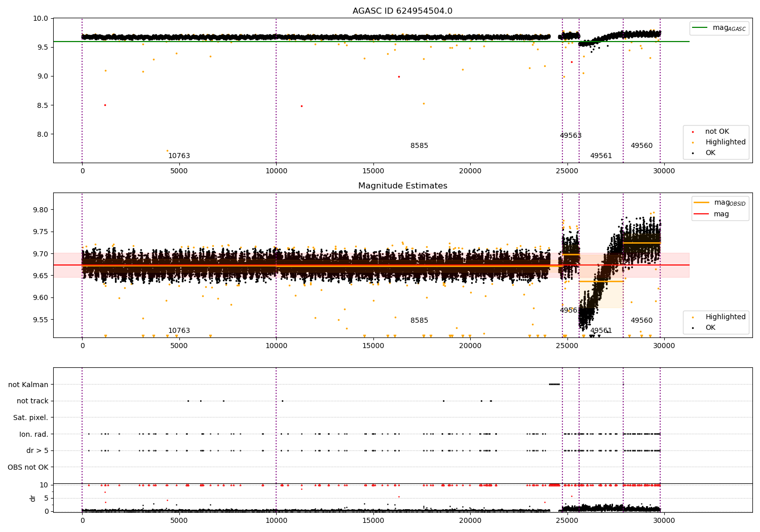Click the 'Magnitude Estimates' plot title
Viewport: 760px width, 532px height.
[402, 186]
